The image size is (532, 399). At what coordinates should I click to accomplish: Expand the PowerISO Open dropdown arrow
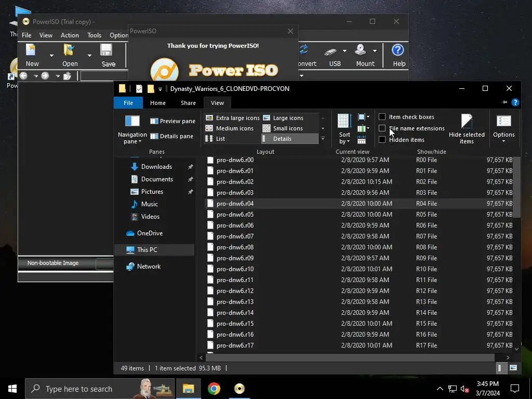[x=89, y=55]
